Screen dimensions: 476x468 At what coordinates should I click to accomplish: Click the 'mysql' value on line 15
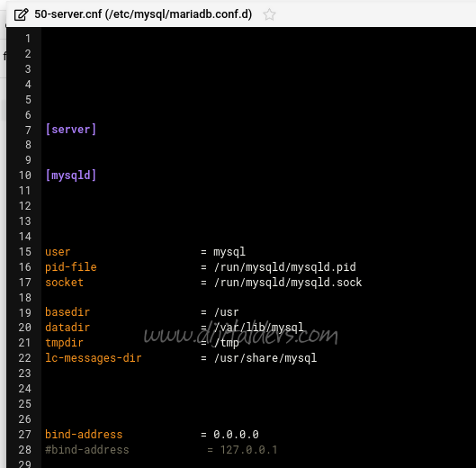229,252
